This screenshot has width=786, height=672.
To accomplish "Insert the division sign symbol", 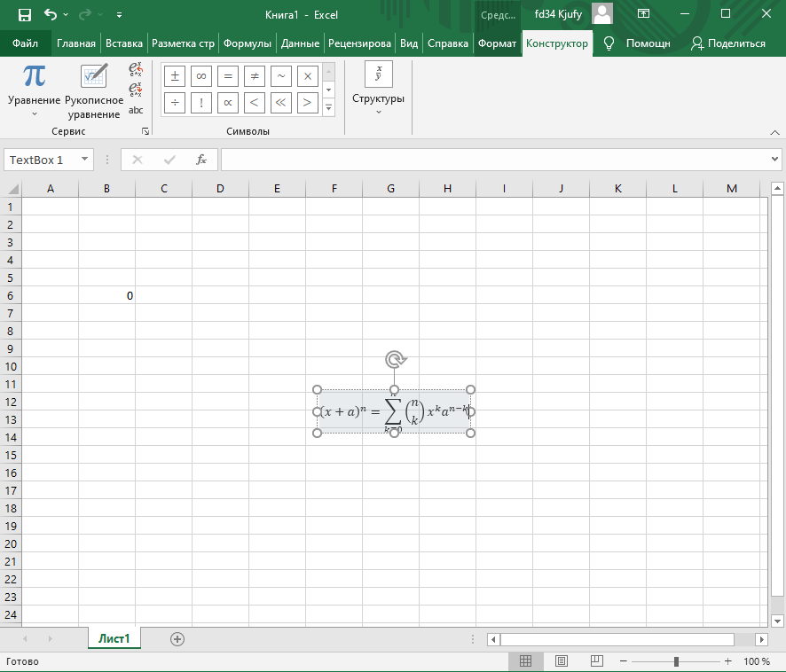I will point(175,103).
